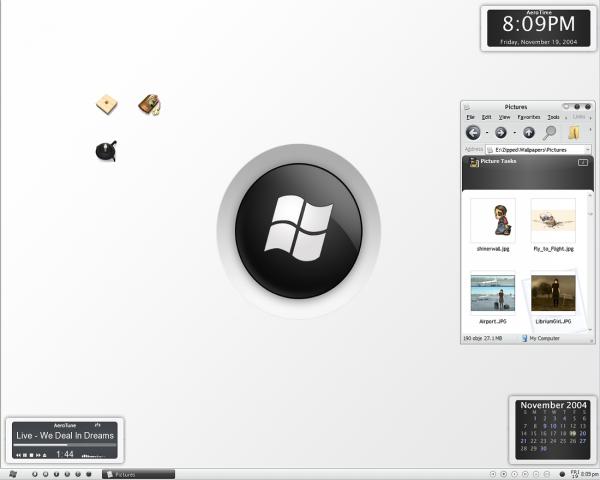Viewport: 600px width, 480px height.
Task: Click third quick-launch icon on taskbar
Action: tap(56, 474)
